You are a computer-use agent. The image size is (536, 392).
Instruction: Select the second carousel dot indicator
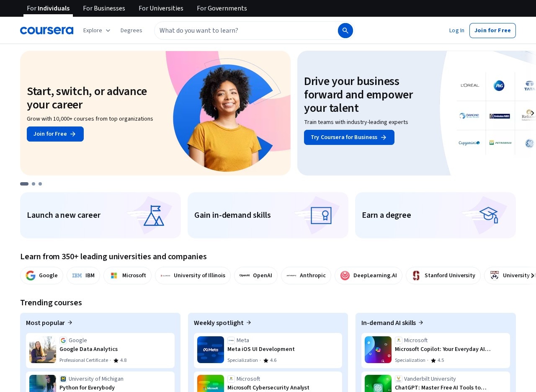coord(33,184)
